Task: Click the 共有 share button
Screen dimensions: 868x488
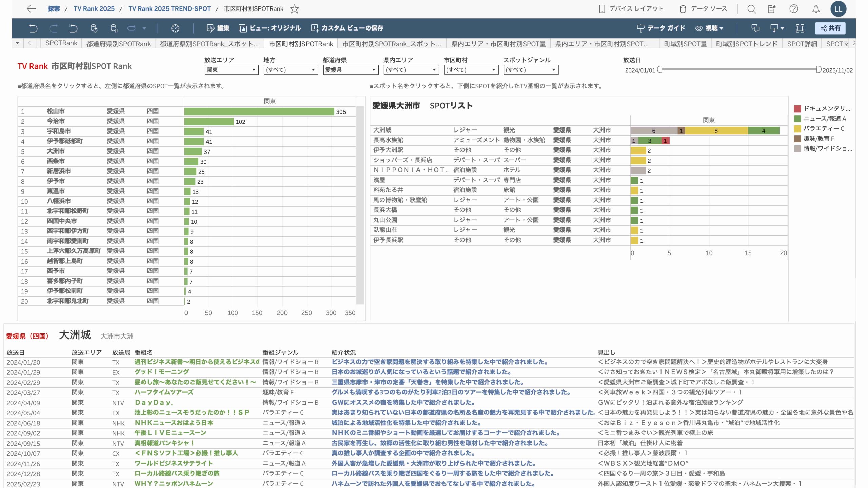Action: [x=830, y=28]
